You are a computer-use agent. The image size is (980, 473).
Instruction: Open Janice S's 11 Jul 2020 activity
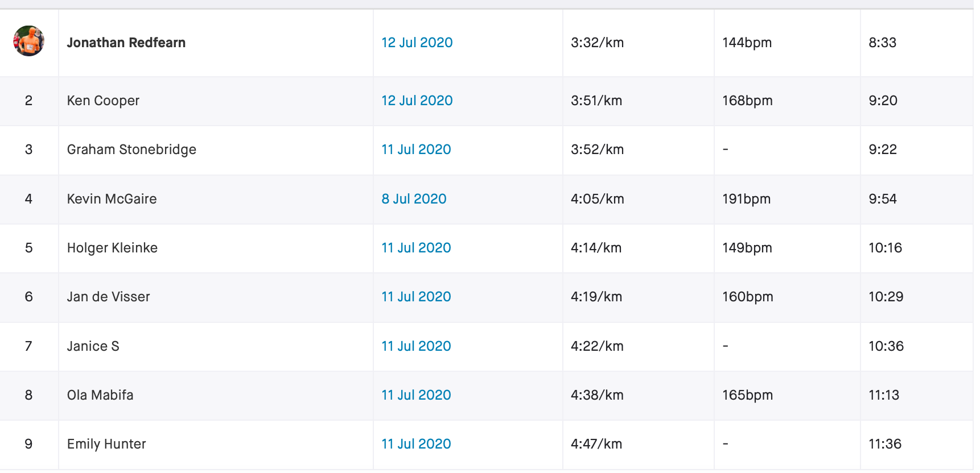click(x=416, y=346)
